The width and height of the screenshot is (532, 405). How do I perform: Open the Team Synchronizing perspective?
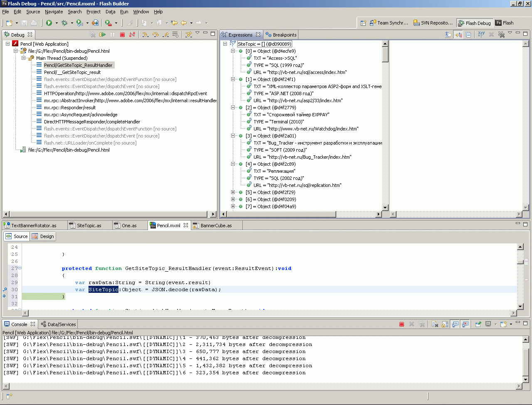pyautogui.click(x=389, y=23)
